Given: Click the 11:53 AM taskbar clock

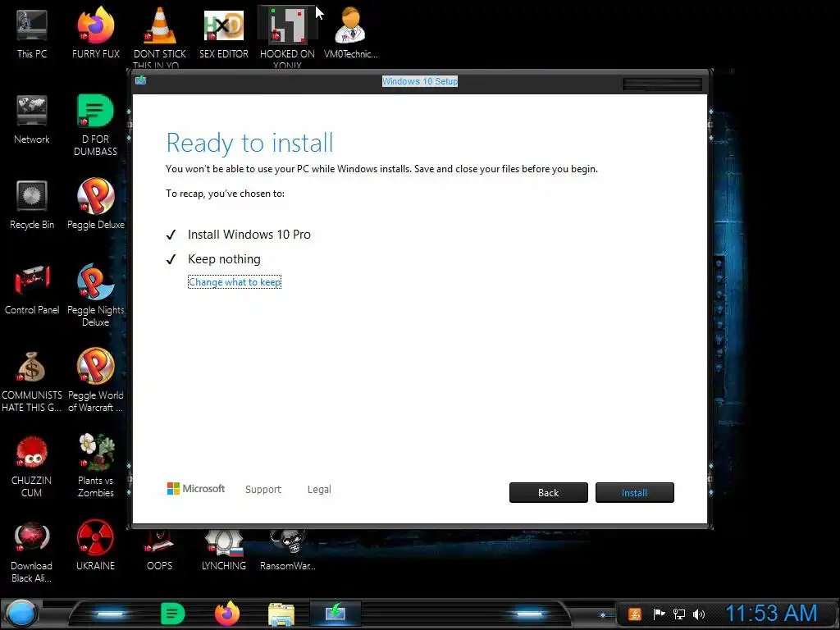Looking at the screenshot, I should [x=771, y=613].
